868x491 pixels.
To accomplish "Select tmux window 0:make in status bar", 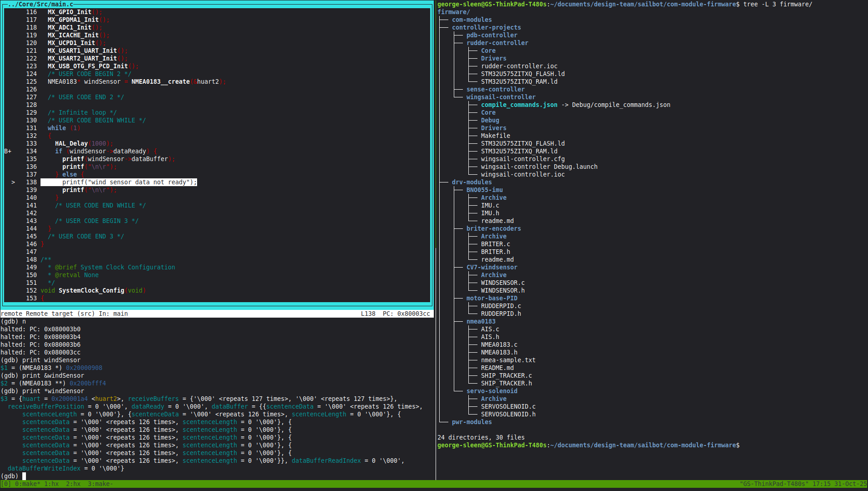I will 27,484.
